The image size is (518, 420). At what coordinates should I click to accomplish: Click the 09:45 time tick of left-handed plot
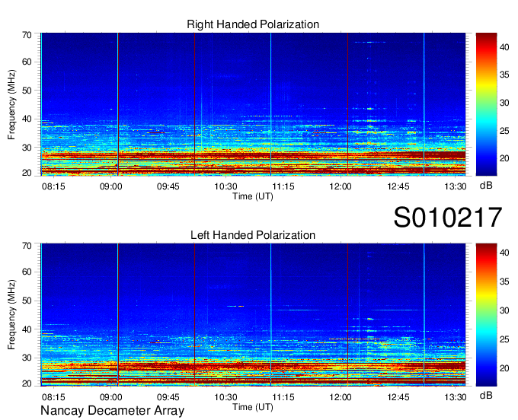coord(168,397)
